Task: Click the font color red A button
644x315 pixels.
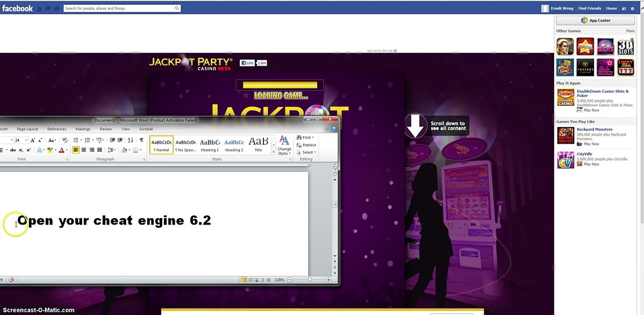Action: pyautogui.click(x=61, y=150)
